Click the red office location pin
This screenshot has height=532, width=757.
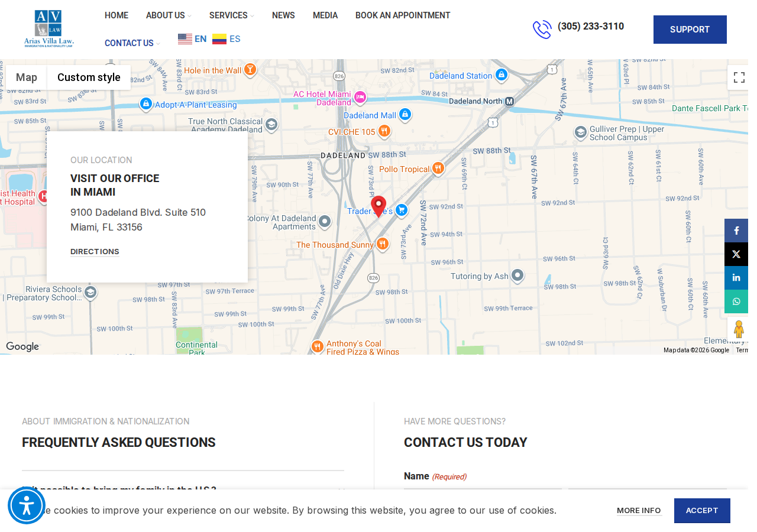click(378, 206)
